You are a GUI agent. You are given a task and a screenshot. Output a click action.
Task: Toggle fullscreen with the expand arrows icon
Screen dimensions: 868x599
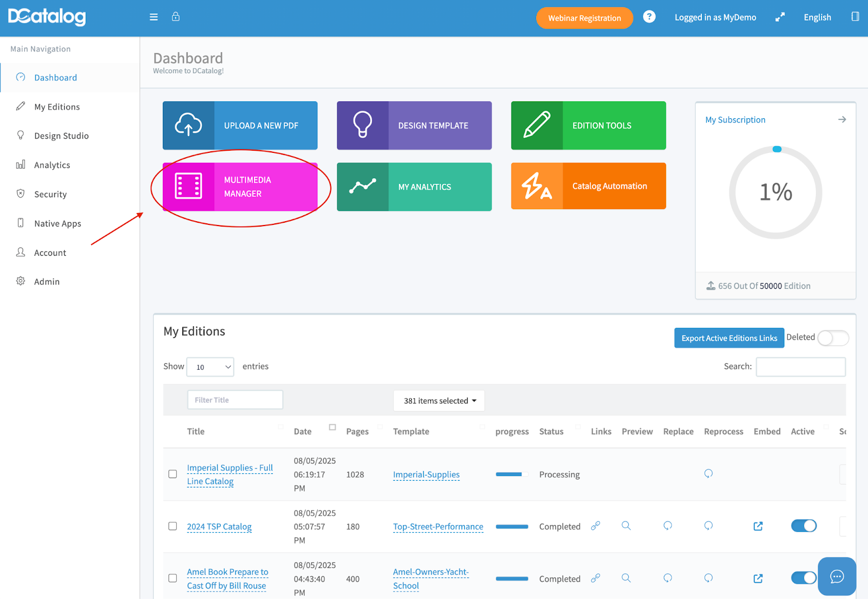pos(780,17)
